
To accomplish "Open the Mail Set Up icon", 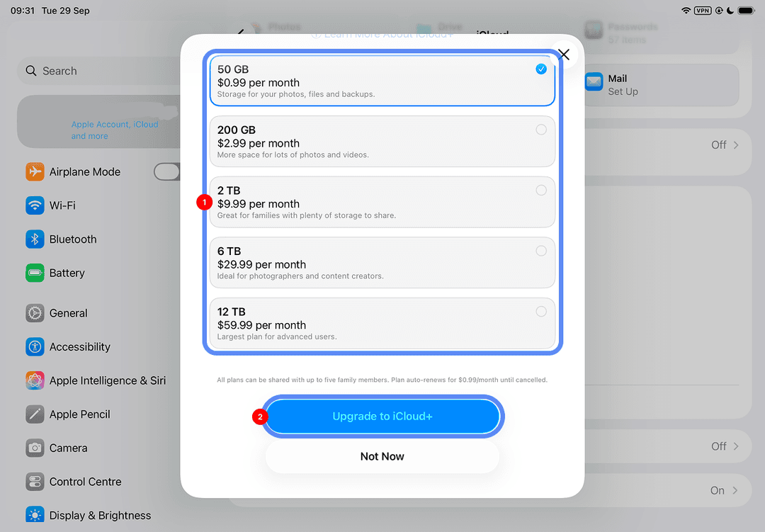I will (x=594, y=81).
